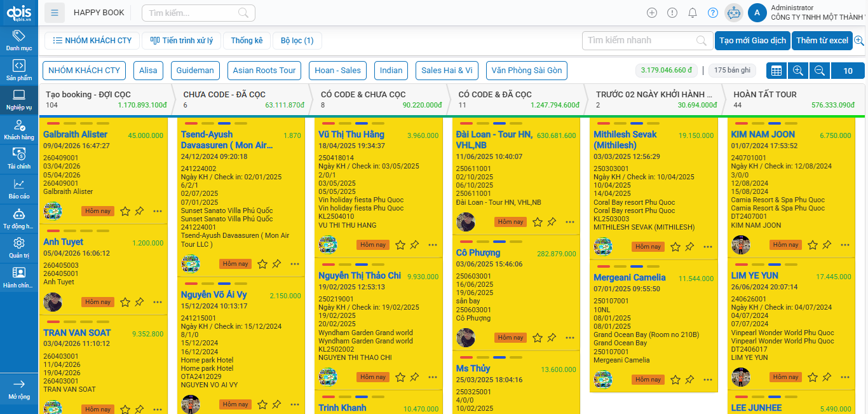The image size is (868, 414).
Task: Open Báo cáo reports in the sidebar
Action: coord(19,189)
